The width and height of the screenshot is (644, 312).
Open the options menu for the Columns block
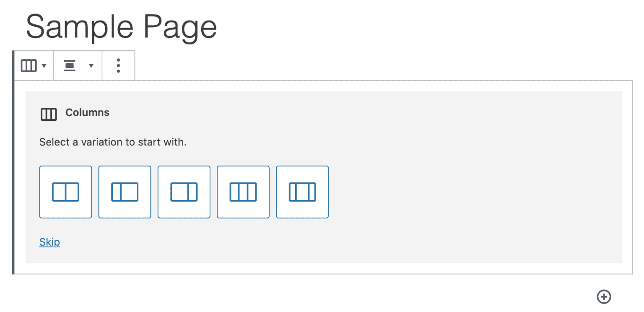[118, 65]
